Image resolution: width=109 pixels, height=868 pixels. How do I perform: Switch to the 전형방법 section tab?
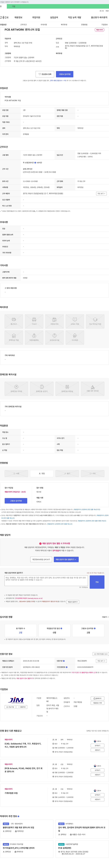click(84, 25)
